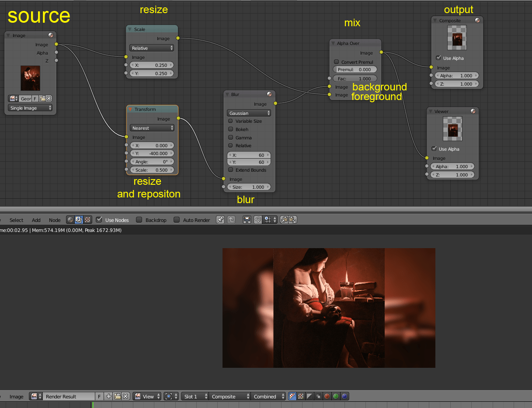Open the Combined pass dropdown
Screen dimensions: 532x408
pos(268,396)
